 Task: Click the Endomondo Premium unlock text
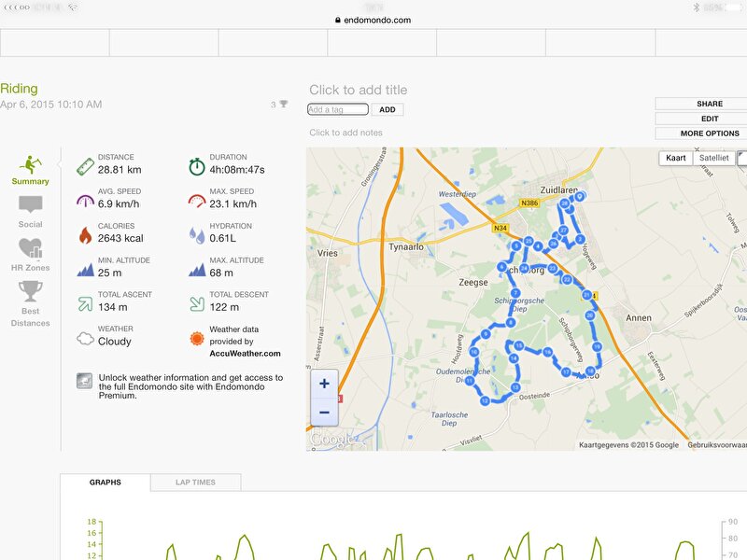point(190,386)
